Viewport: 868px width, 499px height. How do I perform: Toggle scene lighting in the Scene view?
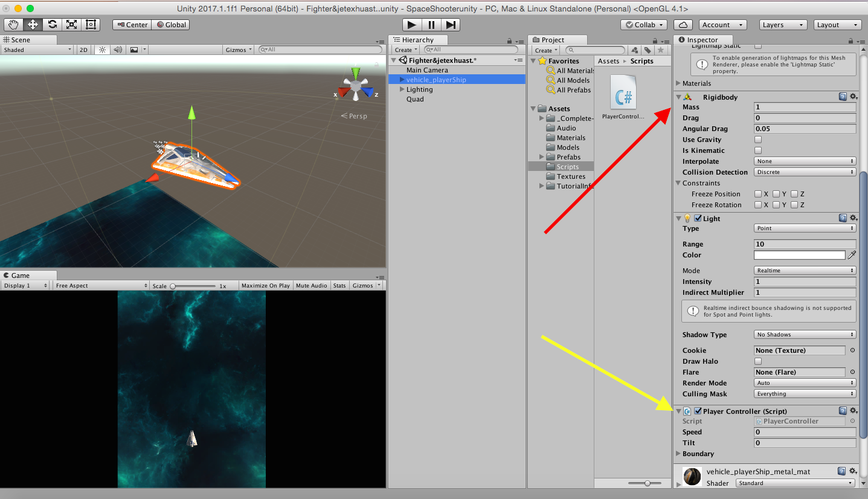pos(101,50)
